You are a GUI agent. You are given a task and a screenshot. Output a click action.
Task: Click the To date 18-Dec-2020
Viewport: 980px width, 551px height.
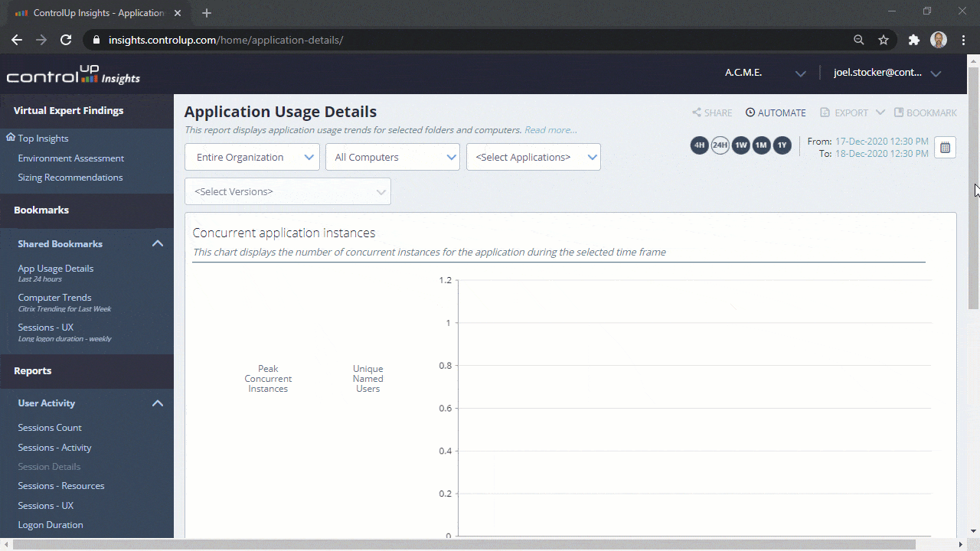(881, 154)
